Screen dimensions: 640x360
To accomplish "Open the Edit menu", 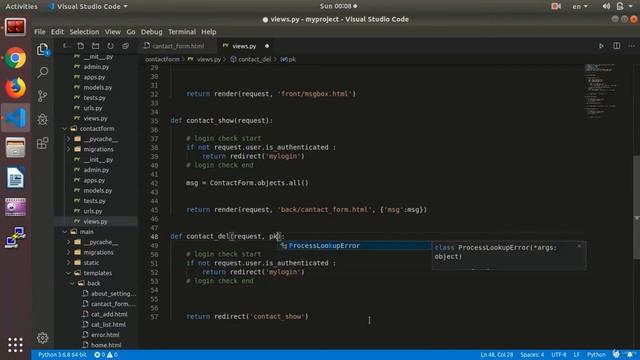I will click(57, 32).
